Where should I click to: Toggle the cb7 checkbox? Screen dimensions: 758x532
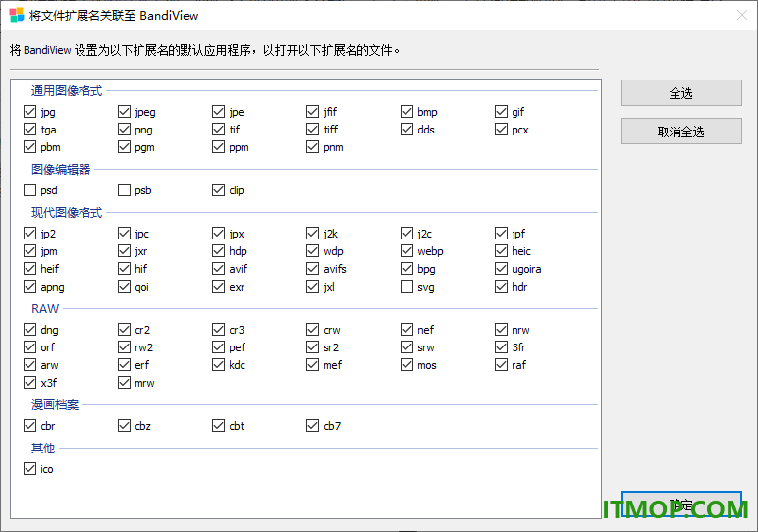coord(313,426)
